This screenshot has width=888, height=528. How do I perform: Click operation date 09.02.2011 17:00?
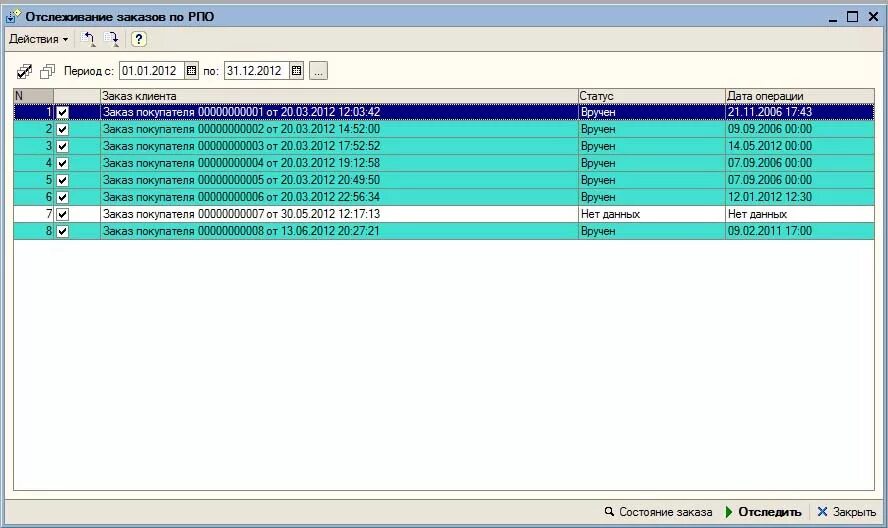click(800, 231)
